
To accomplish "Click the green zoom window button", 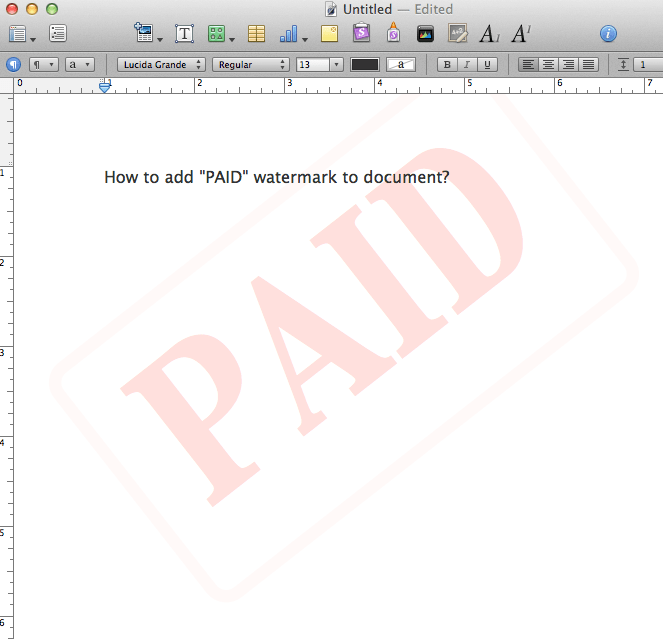I will tap(52, 9).
